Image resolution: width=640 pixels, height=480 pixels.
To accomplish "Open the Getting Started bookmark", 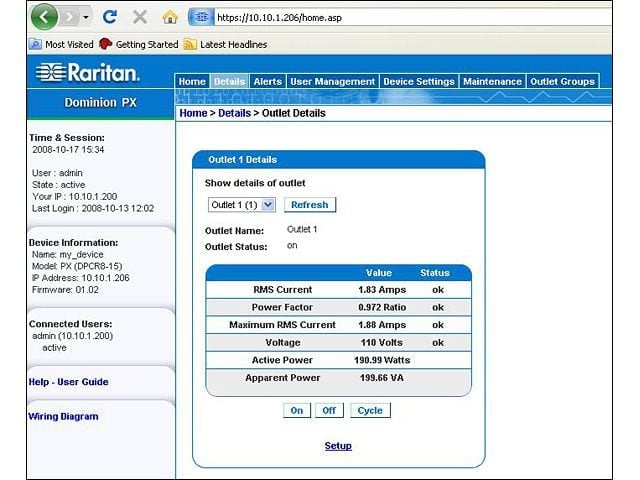I will point(139,44).
